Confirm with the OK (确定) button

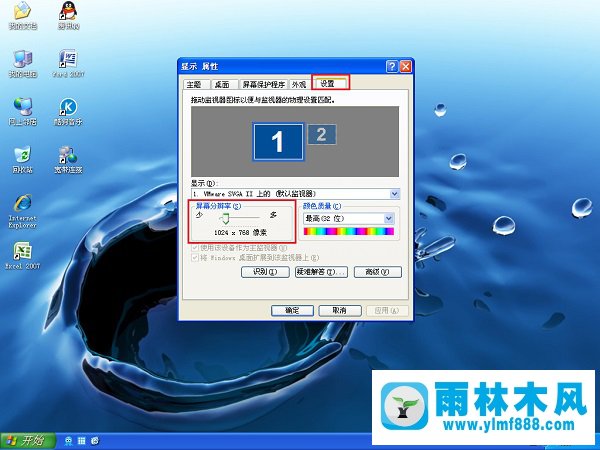coord(292,310)
